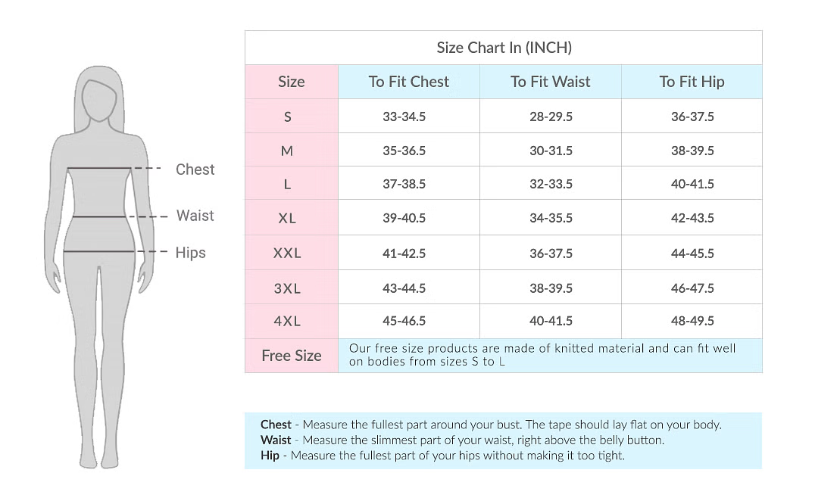Pick the XL size row label
Image resolution: width=815 pixels, height=504 pixels.
(x=287, y=218)
